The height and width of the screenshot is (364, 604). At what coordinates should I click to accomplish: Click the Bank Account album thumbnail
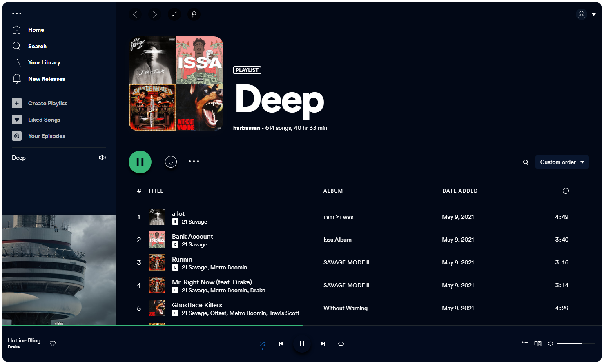pos(157,240)
